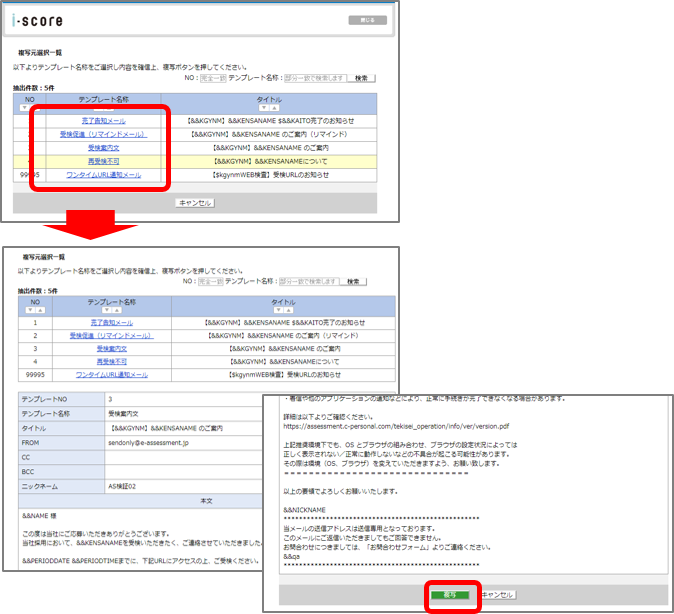Click title ending 受検URLのお知らせ in the i-score logo window
This screenshot has height=614, width=674.
[271, 175]
